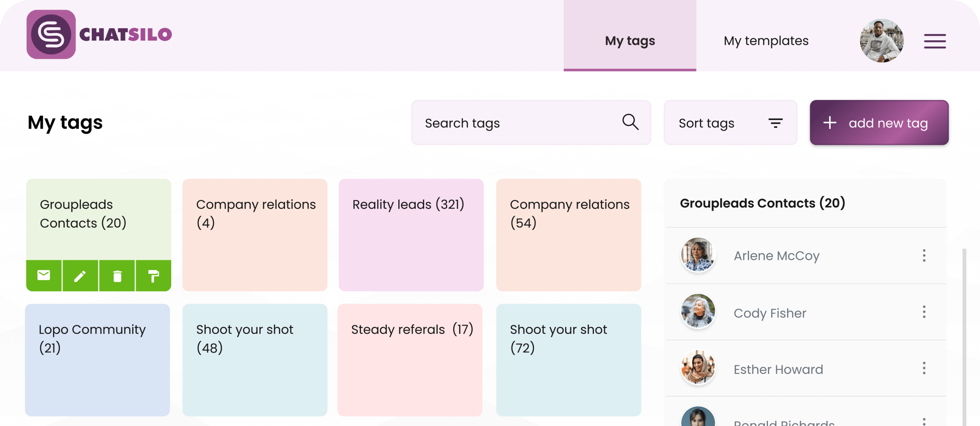Click the trash delete icon on Groupleads tag
980x426 pixels.
117,276
